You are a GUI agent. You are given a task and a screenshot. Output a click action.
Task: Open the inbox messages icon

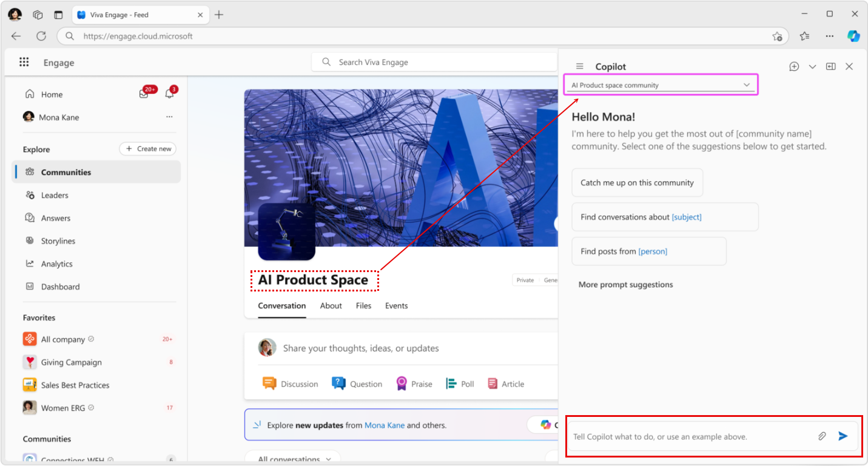[144, 94]
